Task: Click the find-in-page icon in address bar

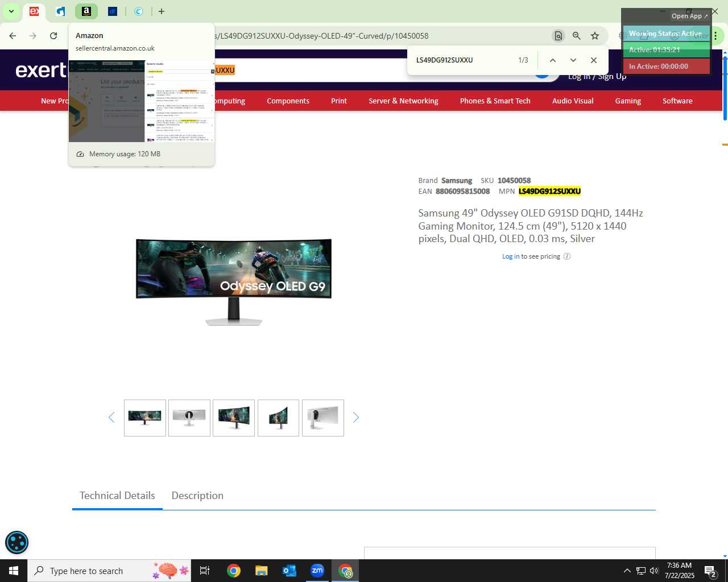Action: coord(559,36)
